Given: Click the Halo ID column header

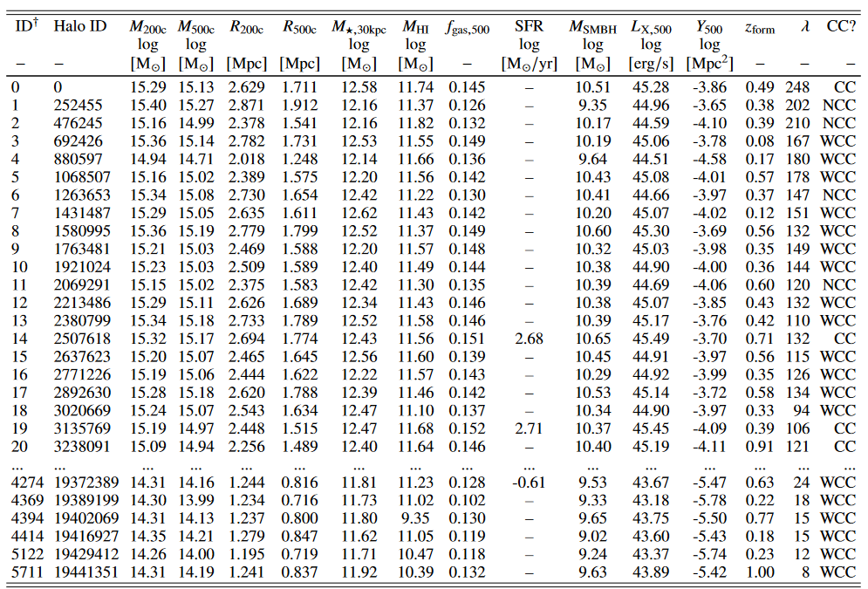Looking at the screenshot, I should coord(79,27).
